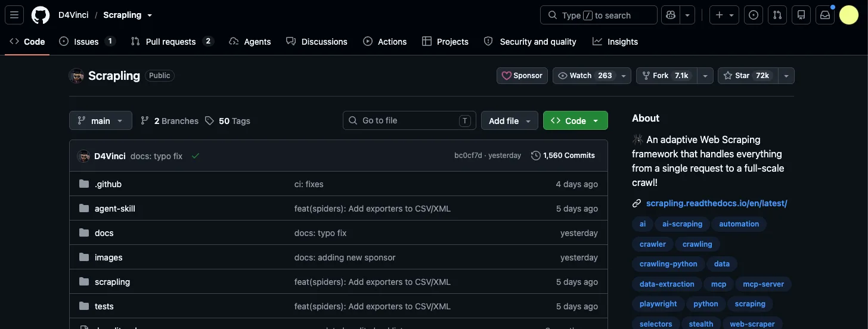This screenshot has width=868, height=329.
Task: Open the hamburger navigation menu
Action: click(x=14, y=15)
